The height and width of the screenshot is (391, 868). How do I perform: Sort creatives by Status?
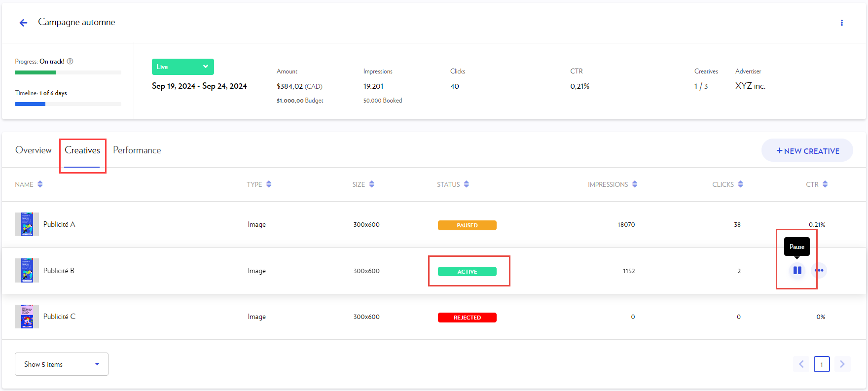467,184
